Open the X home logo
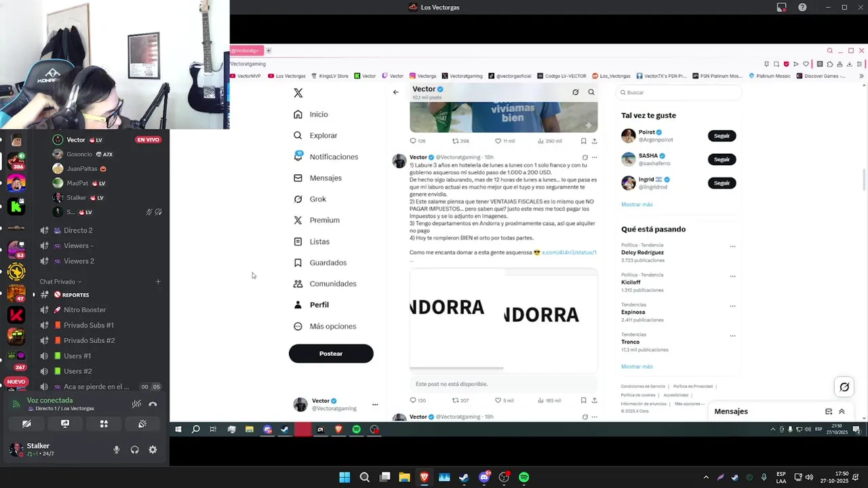Image resolution: width=868 pixels, height=488 pixels. pos(298,93)
